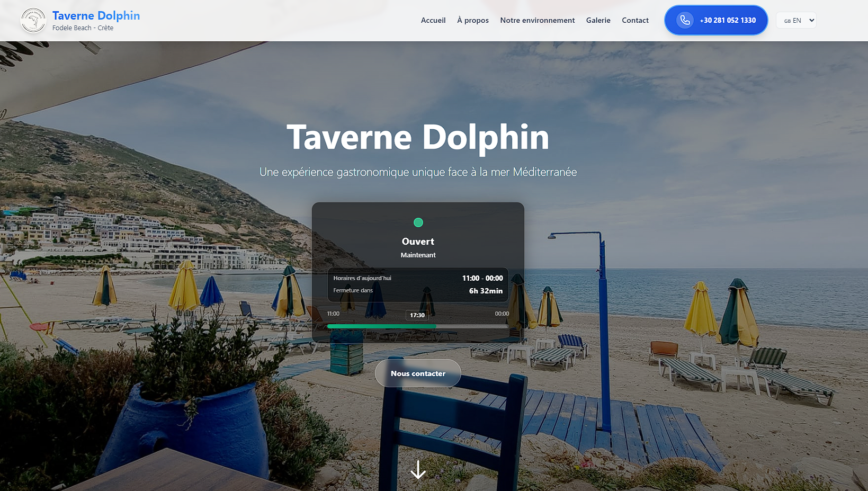868x491 pixels.
Task: Click the green opening hours progress bar
Action: coord(382,326)
